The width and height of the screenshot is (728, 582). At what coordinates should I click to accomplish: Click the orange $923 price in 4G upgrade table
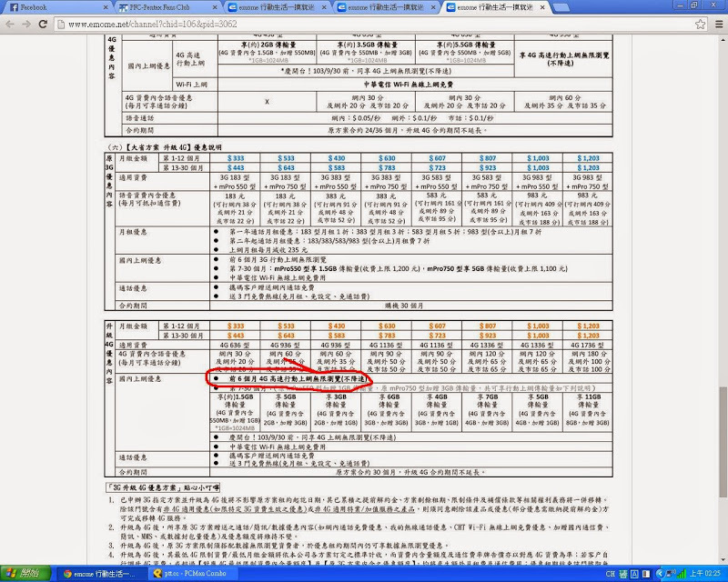(487, 336)
